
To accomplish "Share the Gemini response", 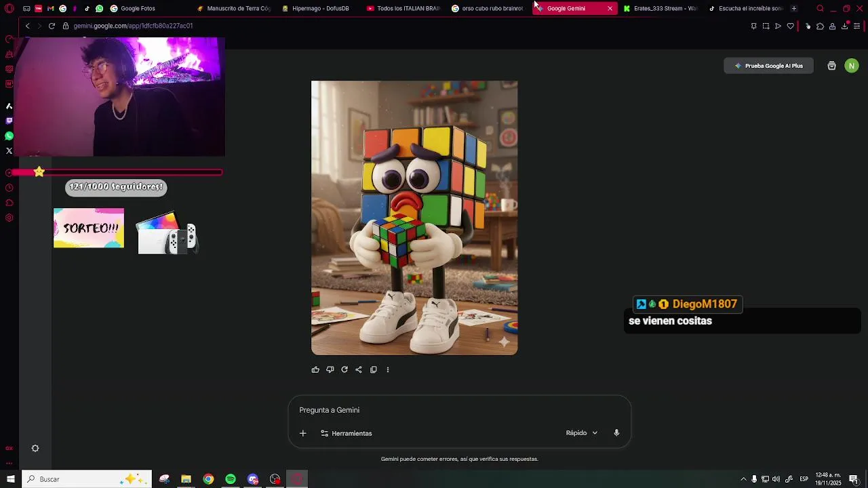I will click(359, 369).
